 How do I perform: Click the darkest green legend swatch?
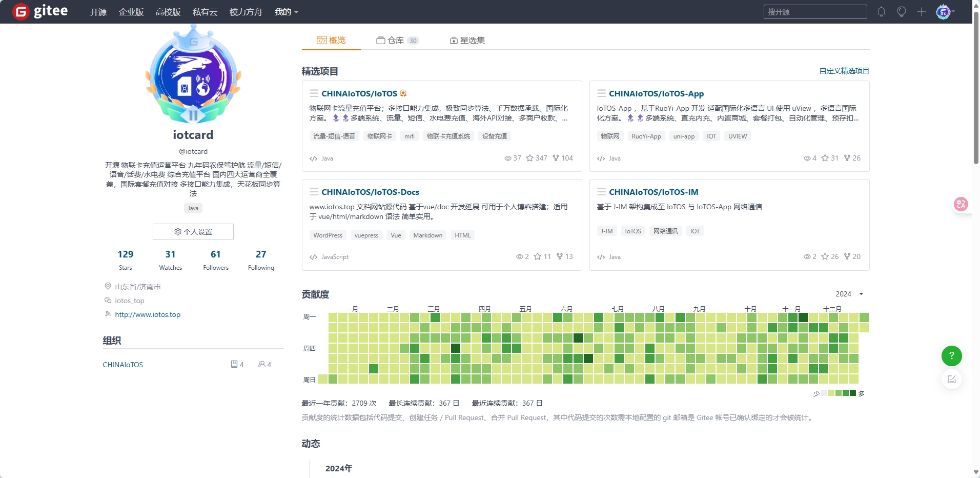pos(853,393)
